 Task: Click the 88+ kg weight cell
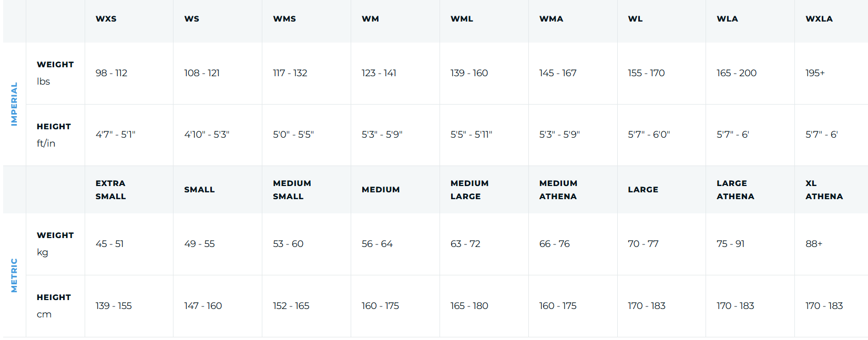click(814, 244)
